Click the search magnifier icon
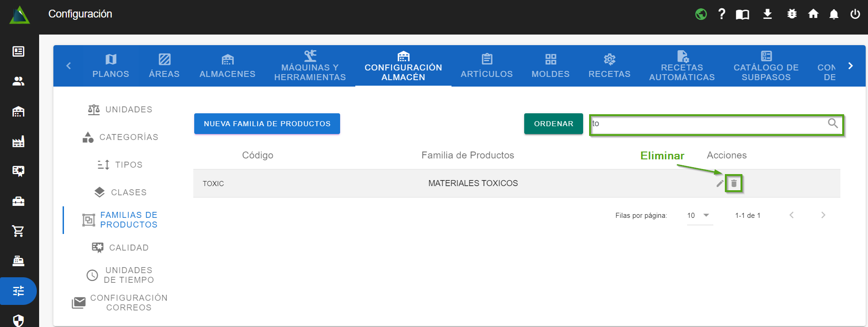 coord(833,123)
